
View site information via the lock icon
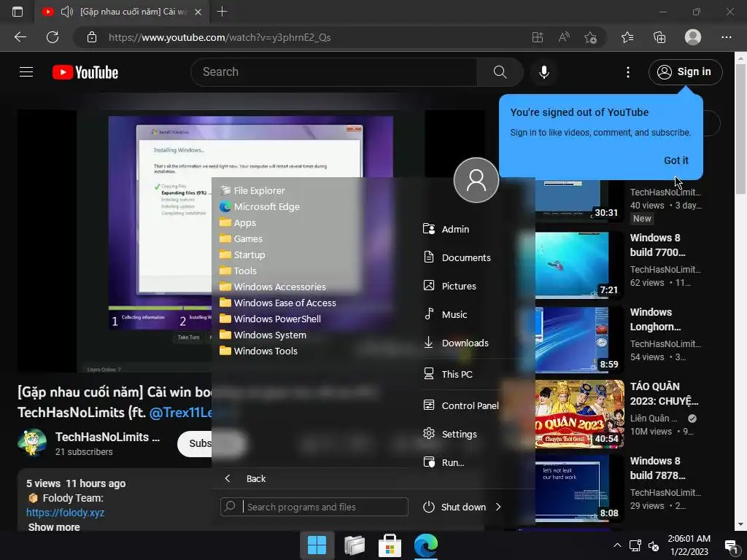point(92,37)
